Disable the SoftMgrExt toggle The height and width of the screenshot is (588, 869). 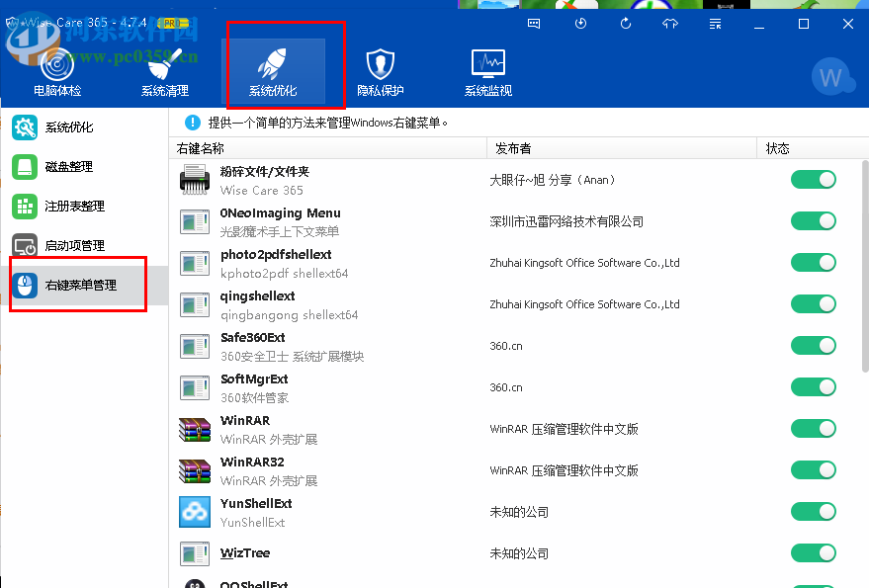tap(813, 387)
